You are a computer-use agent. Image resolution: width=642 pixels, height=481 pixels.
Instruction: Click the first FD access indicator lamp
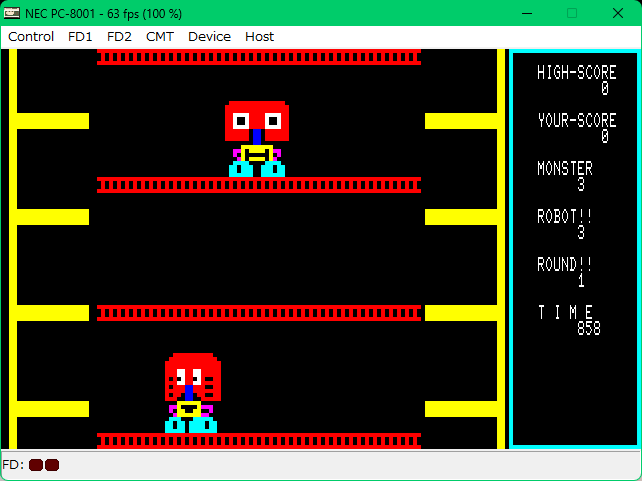(36, 465)
